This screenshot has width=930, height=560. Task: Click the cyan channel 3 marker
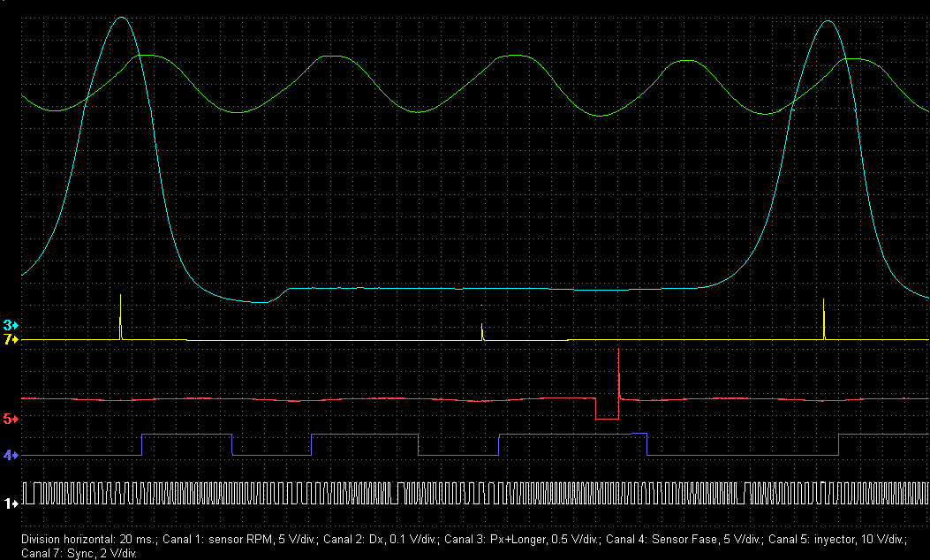point(11,325)
